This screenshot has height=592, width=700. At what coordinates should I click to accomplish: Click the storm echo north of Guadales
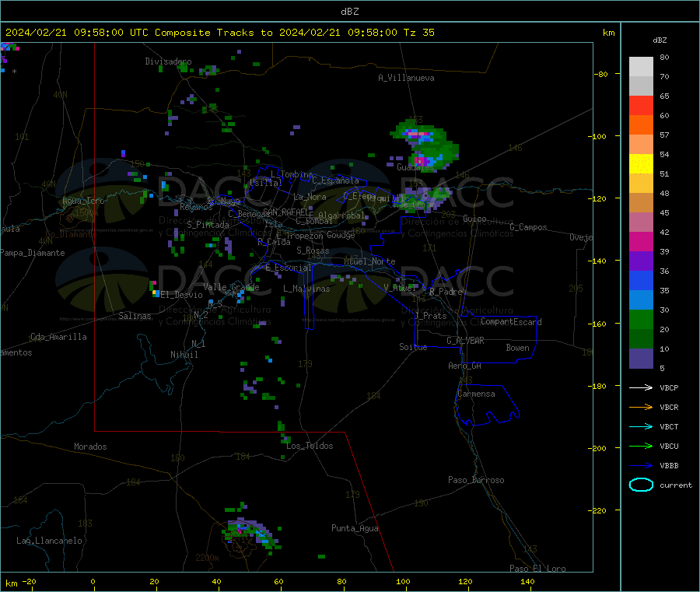425,144
